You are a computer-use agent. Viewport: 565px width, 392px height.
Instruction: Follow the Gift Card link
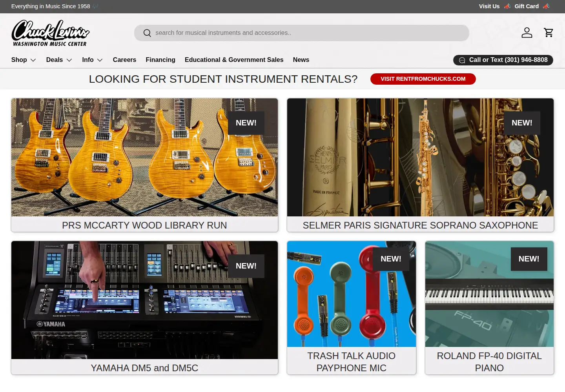(x=527, y=6)
